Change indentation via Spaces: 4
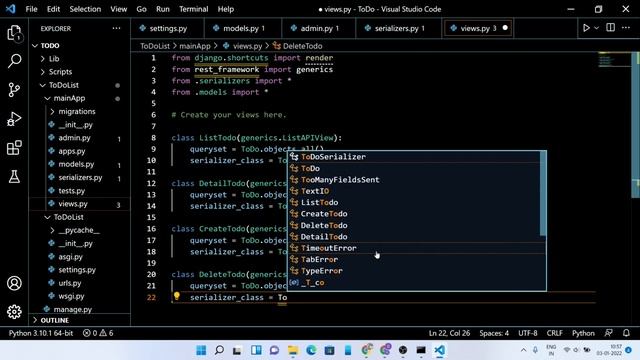 (x=494, y=333)
